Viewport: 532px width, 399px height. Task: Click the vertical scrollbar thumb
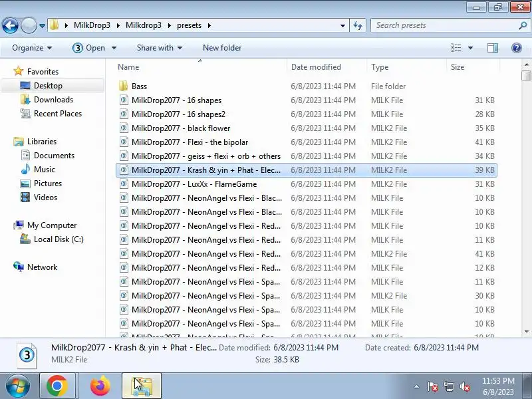[526, 75]
